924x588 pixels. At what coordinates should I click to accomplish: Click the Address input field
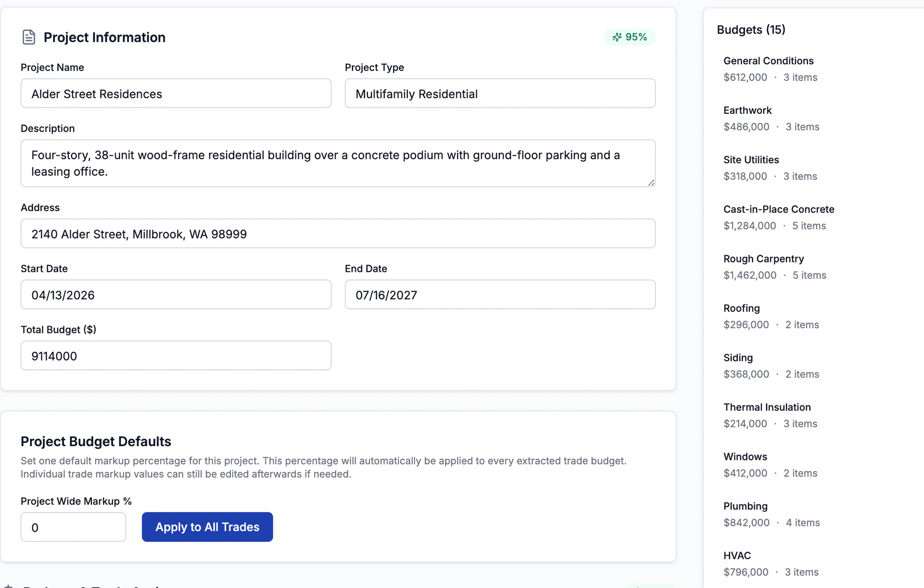338,233
